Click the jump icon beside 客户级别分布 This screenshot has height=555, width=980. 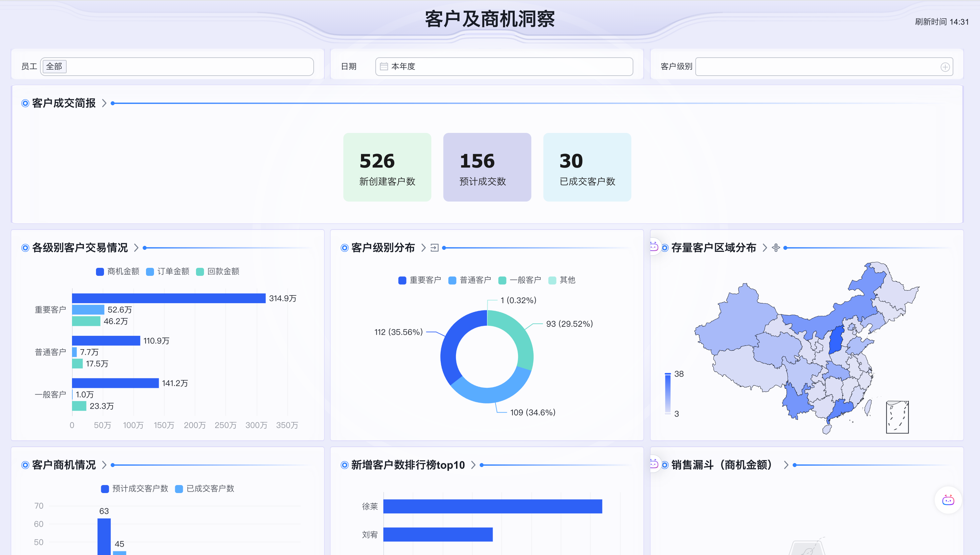(434, 248)
